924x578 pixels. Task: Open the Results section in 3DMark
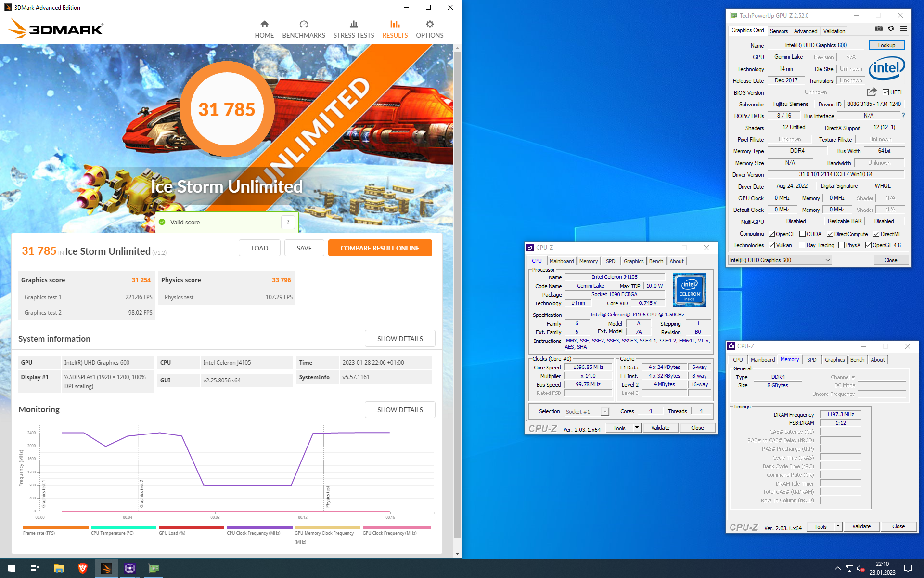(x=395, y=29)
